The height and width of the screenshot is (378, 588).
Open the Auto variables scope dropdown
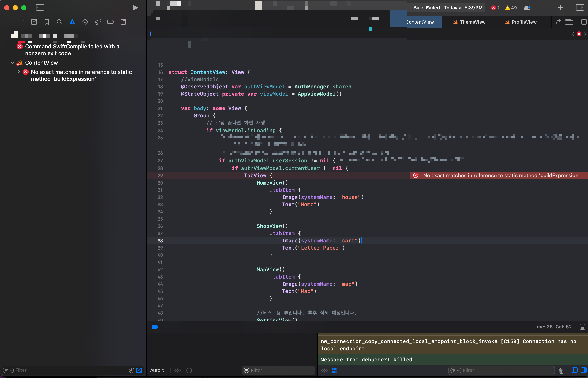click(x=157, y=370)
